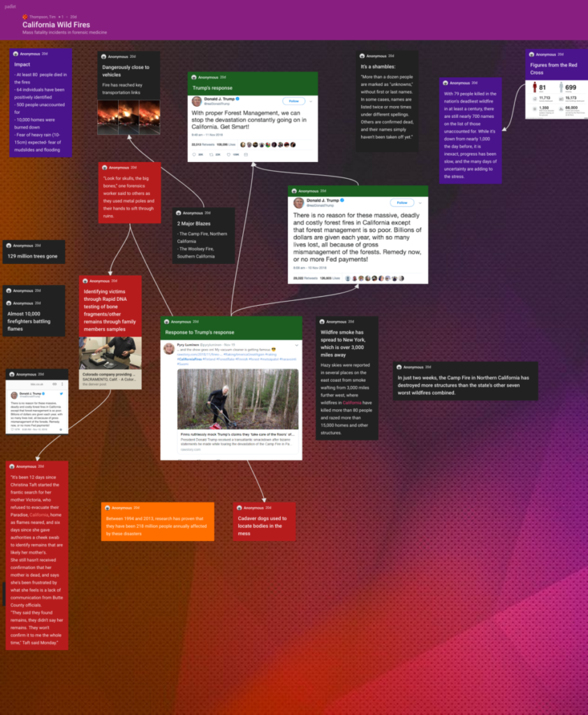This screenshot has width=588, height=715.
Task: Click Anonymous avatar on 'Wildfire smoke has spread' post
Action: (322, 321)
